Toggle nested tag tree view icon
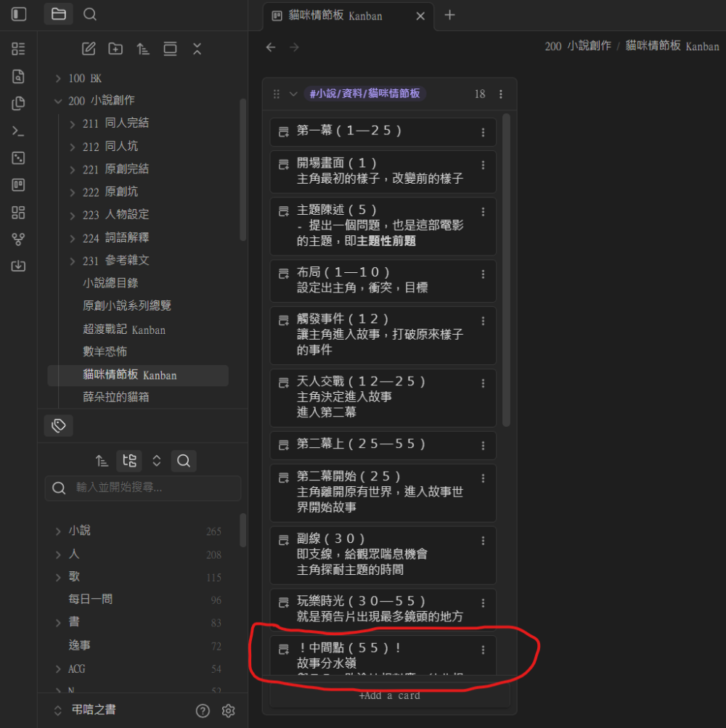 coord(129,461)
